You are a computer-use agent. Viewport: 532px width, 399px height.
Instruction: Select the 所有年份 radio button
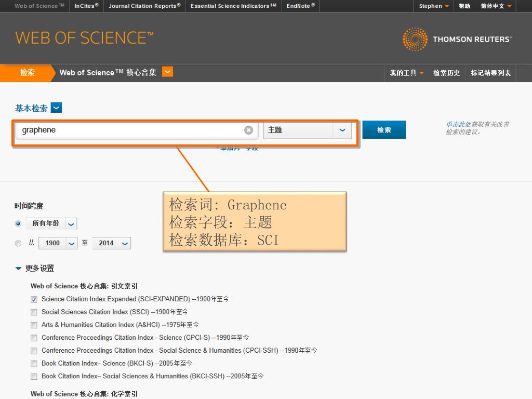tap(18, 223)
